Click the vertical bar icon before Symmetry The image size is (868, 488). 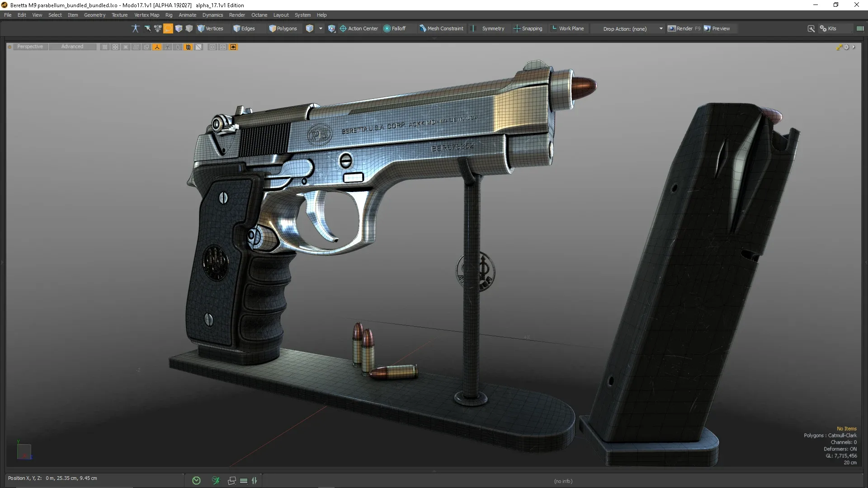[x=473, y=28]
